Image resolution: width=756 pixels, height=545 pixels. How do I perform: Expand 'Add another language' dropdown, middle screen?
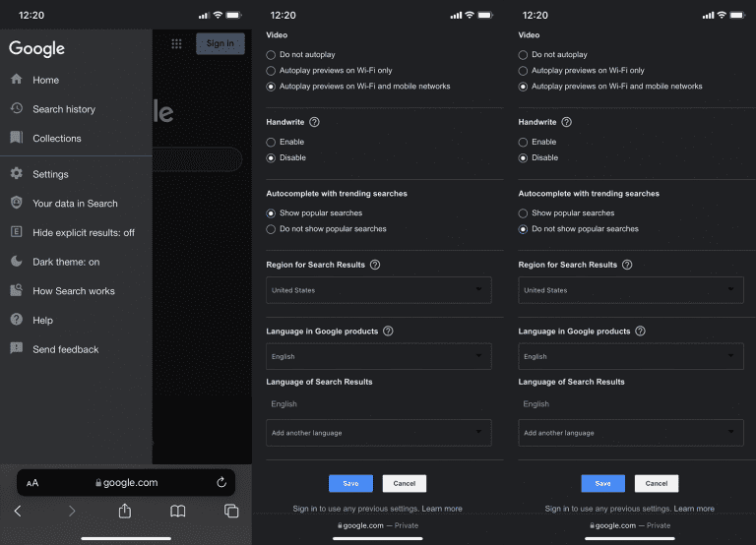[378, 433]
